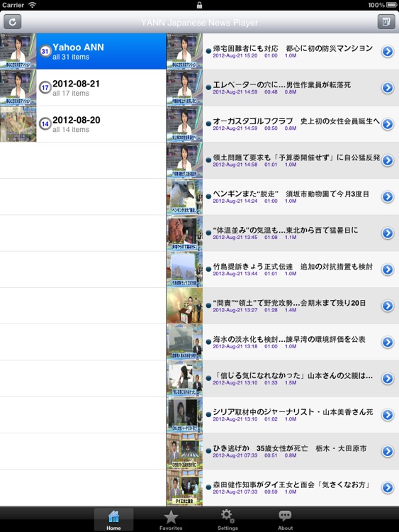Play the 帰宅困難者にも対応 news headline
The height and width of the screenshot is (532, 399).
pos(293,48)
